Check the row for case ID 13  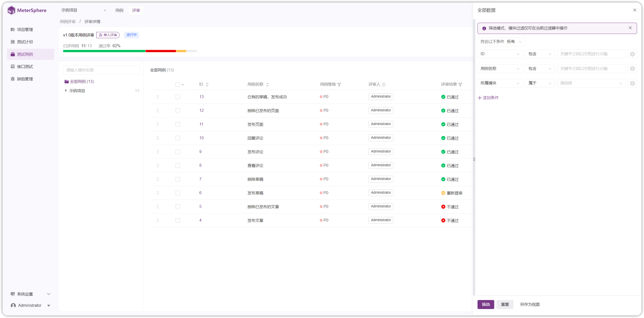point(177,97)
